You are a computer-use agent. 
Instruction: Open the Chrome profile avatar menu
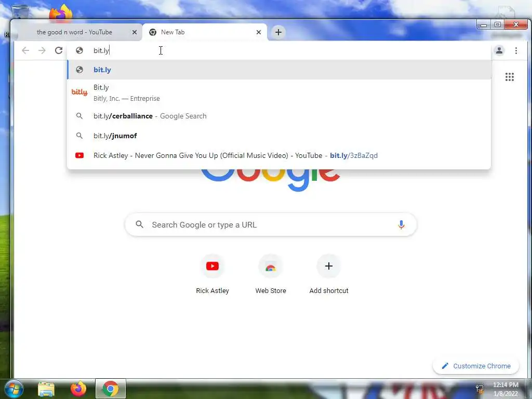tap(499, 50)
